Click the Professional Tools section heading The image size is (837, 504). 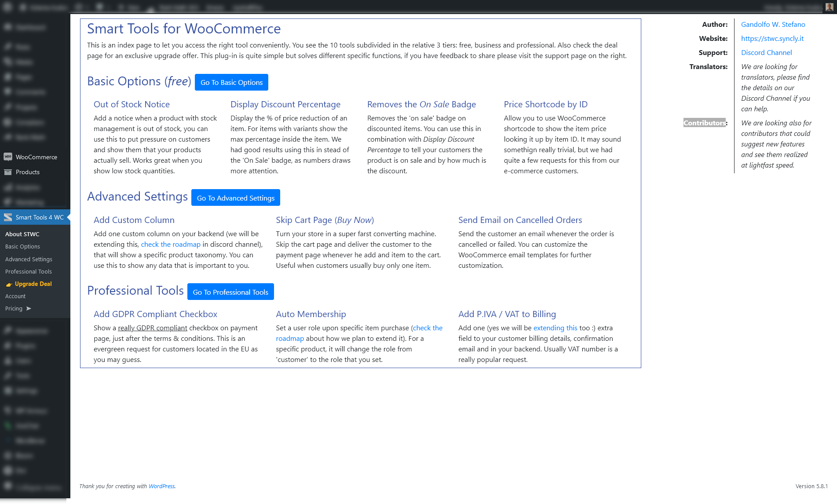click(x=135, y=291)
